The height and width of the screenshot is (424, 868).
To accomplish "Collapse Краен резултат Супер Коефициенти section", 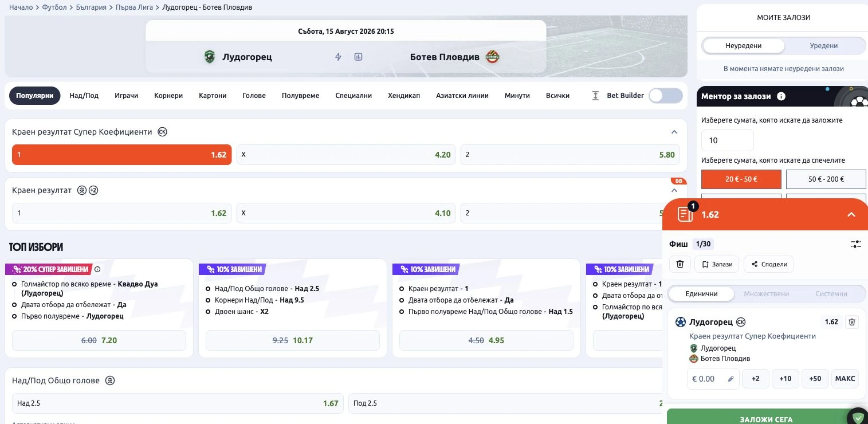I will point(674,132).
